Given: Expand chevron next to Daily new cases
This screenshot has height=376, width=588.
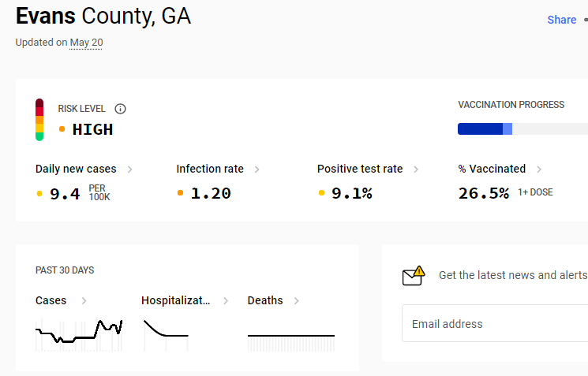Looking at the screenshot, I should 129,169.
